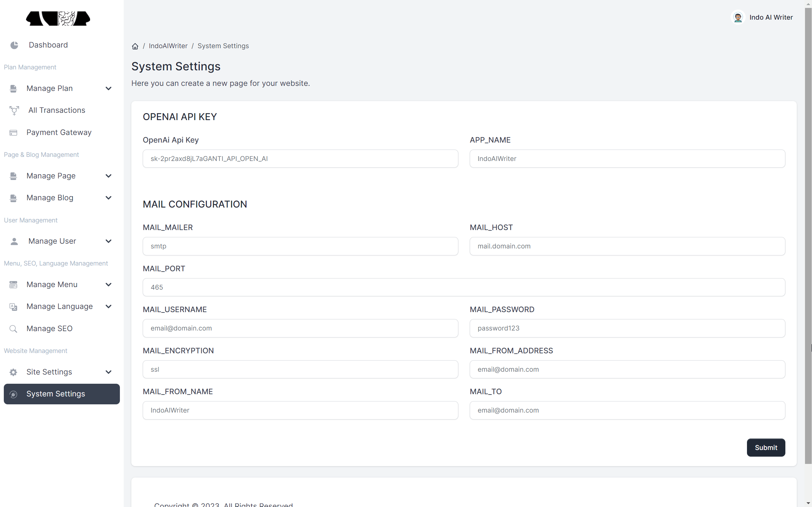Click the Indo AI Writer profile avatar
812x507 pixels.
[x=738, y=17]
